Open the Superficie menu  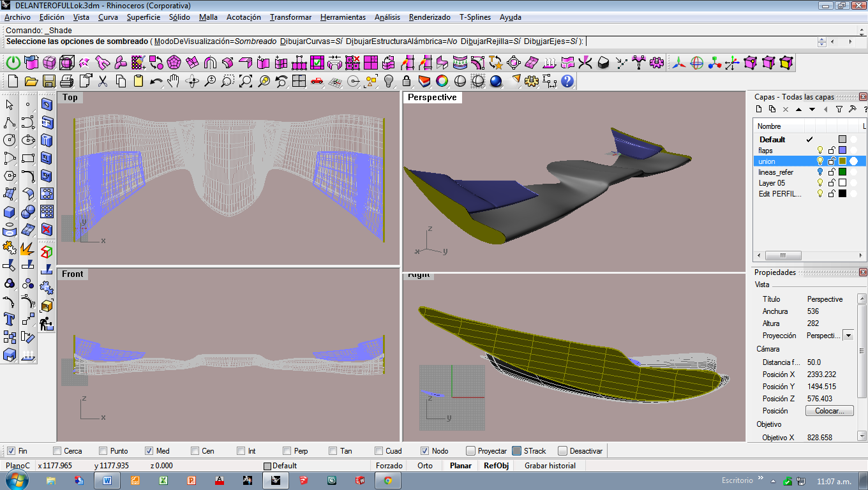tap(144, 17)
